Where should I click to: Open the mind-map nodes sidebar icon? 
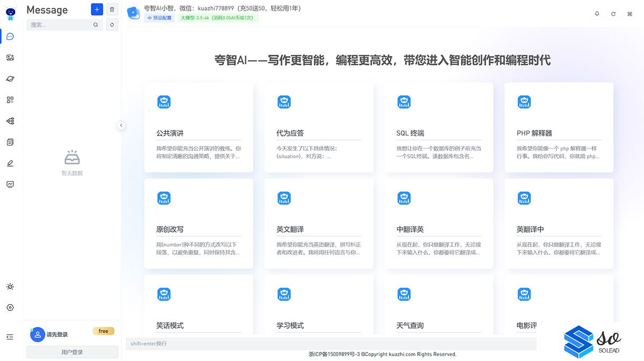(10, 121)
